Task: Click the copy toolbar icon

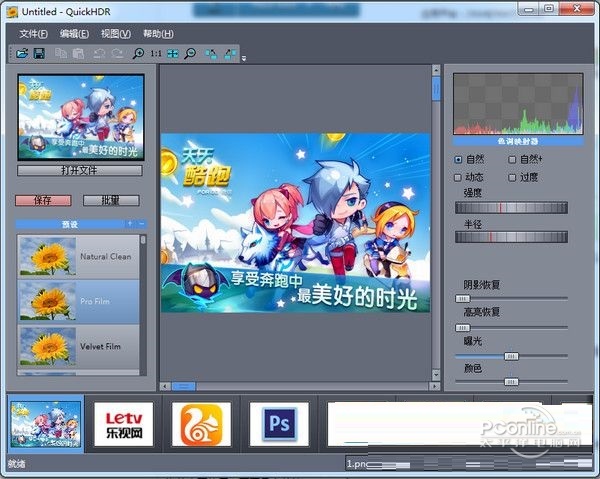Action: pos(60,54)
